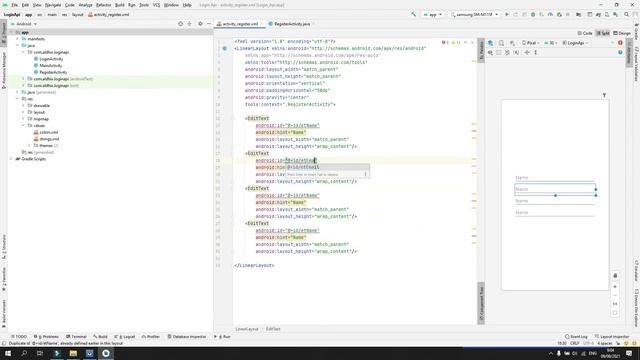Accept the @+id/etEmail autocomplete suggestion
This screenshot has width=640, height=360.
click(327, 167)
